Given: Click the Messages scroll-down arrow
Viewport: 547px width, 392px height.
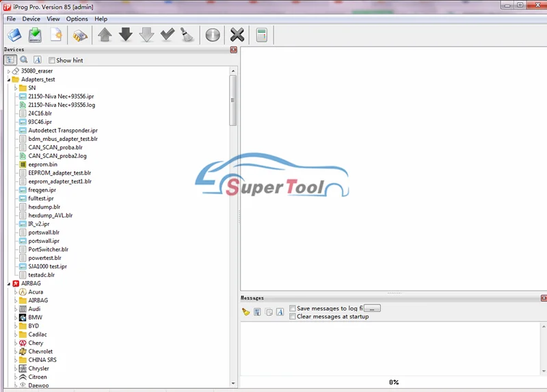Looking at the screenshot, I should click(544, 371).
